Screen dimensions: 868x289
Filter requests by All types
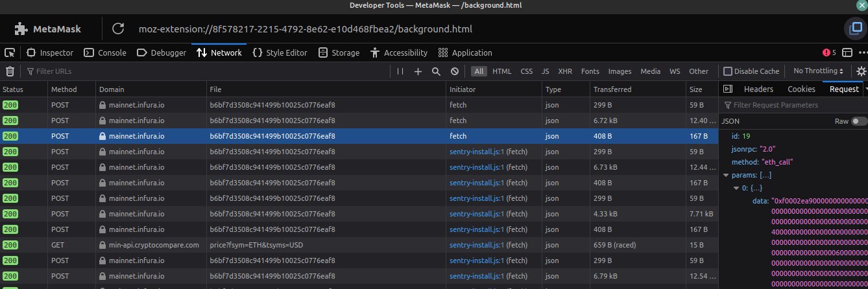point(479,71)
